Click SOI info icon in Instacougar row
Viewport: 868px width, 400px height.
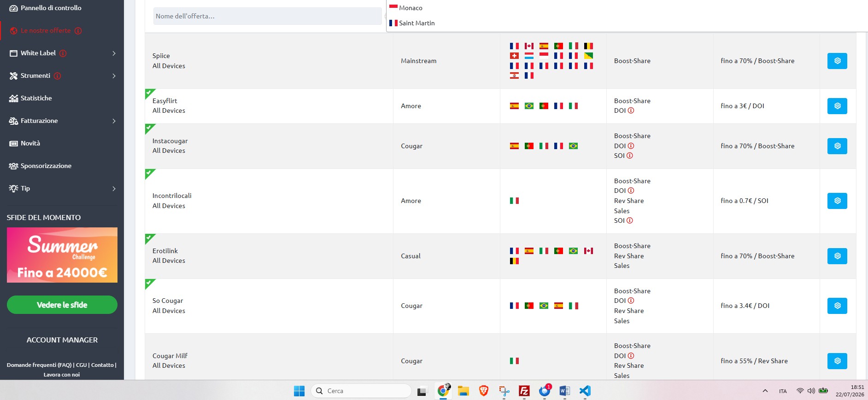click(630, 156)
